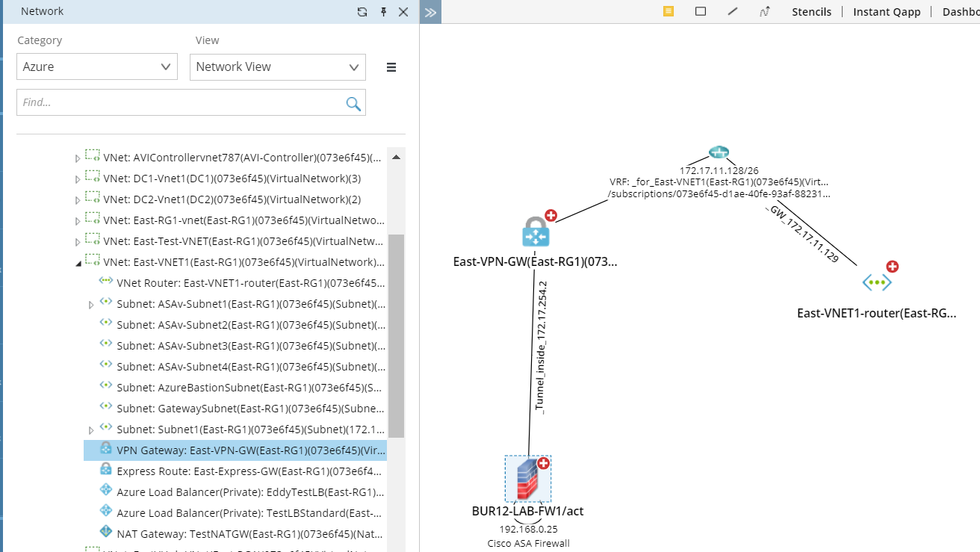This screenshot has height=552, width=980.
Task: Open the Stencils menu
Action: tap(811, 12)
